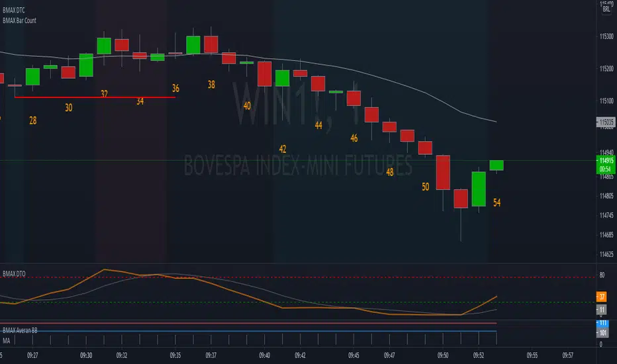Click the orange 37 oscillator value tag

pyautogui.click(x=601, y=296)
